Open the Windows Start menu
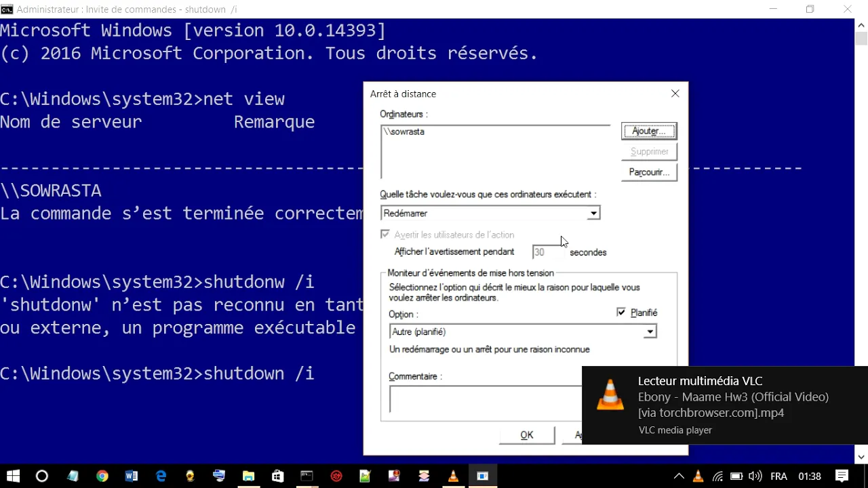Image resolution: width=868 pixels, height=488 pixels. 13,476
